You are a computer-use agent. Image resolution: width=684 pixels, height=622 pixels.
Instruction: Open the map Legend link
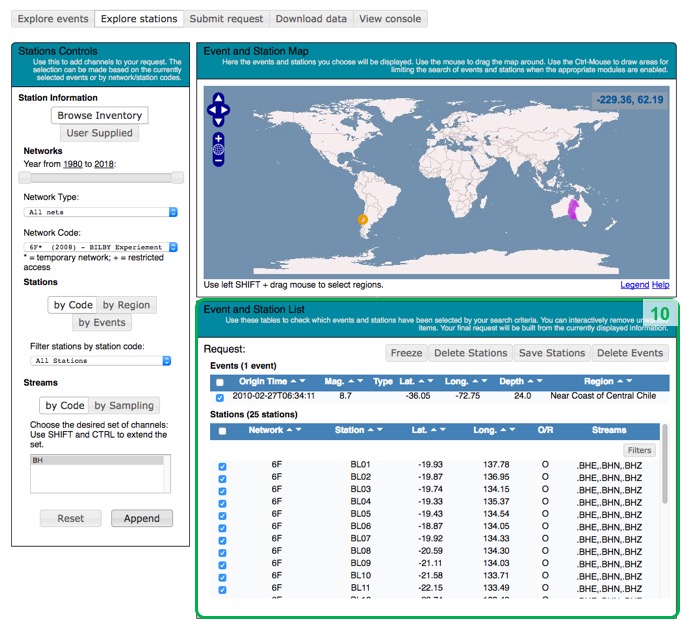pos(634,285)
